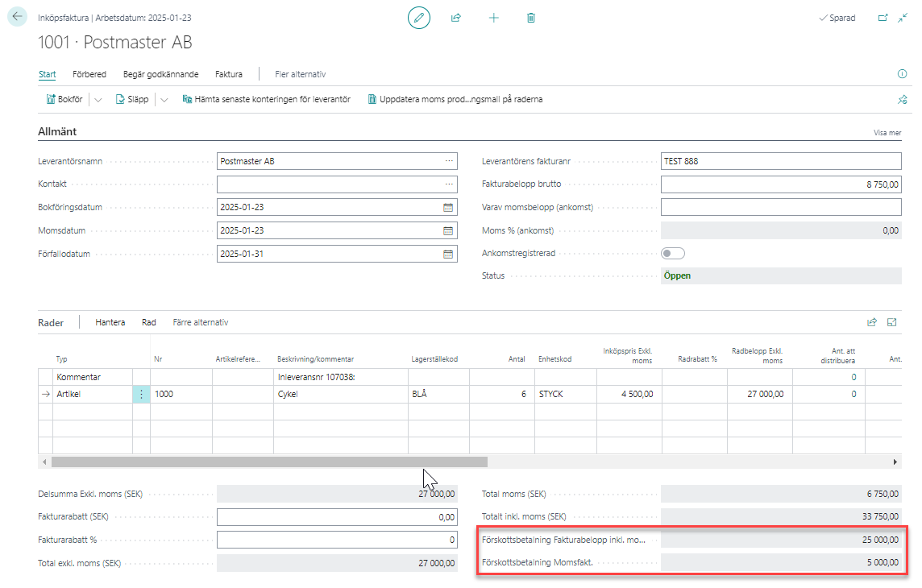
Task: Expand the Släpp dropdown arrow
Action: [x=164, y=100]
